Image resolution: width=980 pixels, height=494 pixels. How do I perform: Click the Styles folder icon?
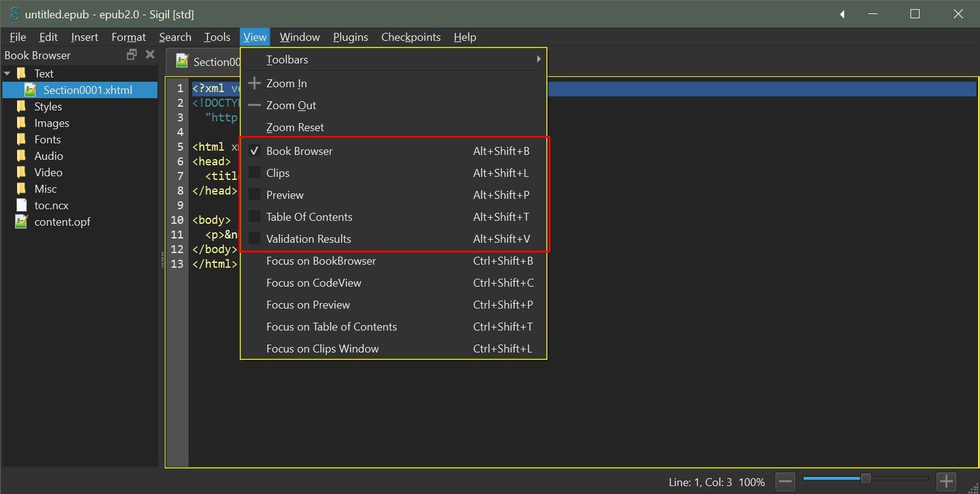pos(22,106)
